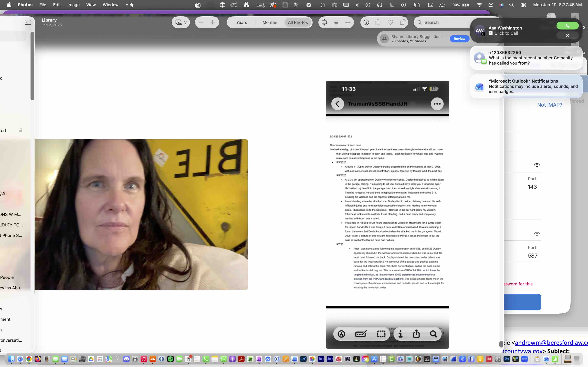Toggle macOS Control Center in menu bar
Image resolution: width=588 pixels, height=367 pixels.
[x=523, y=5]
